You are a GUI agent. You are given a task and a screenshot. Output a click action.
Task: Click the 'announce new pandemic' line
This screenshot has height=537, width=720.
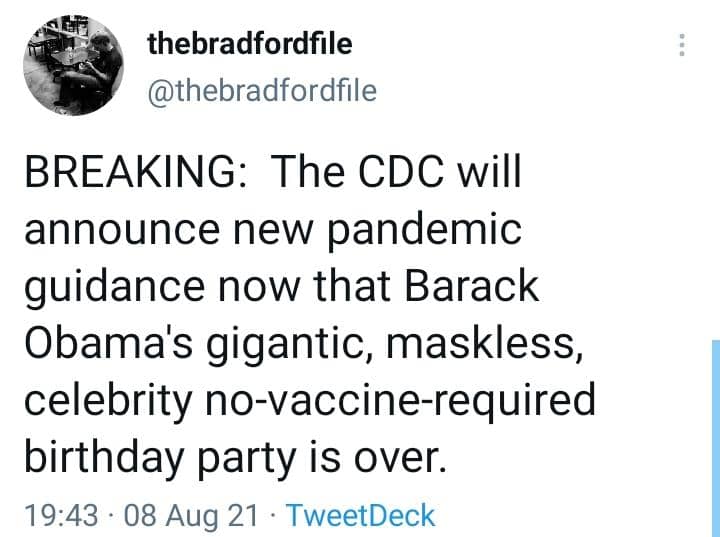pyautogui.click(x=272, y=230)
